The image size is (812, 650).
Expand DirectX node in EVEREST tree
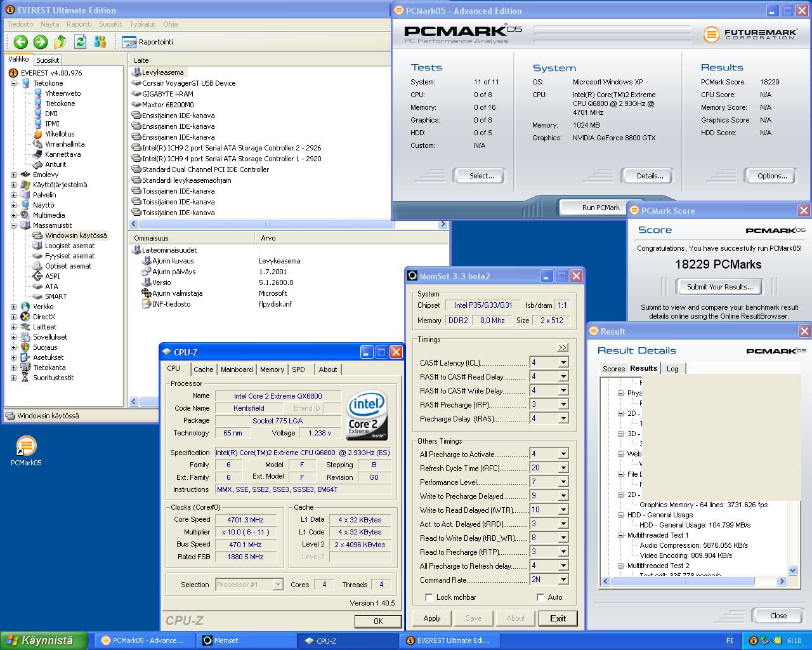[13, 317]
